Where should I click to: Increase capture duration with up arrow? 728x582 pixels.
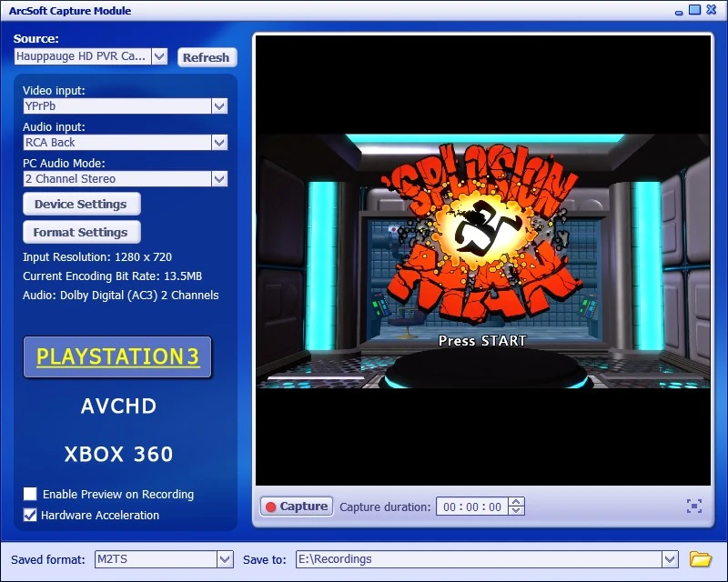[x=517, y=502]
